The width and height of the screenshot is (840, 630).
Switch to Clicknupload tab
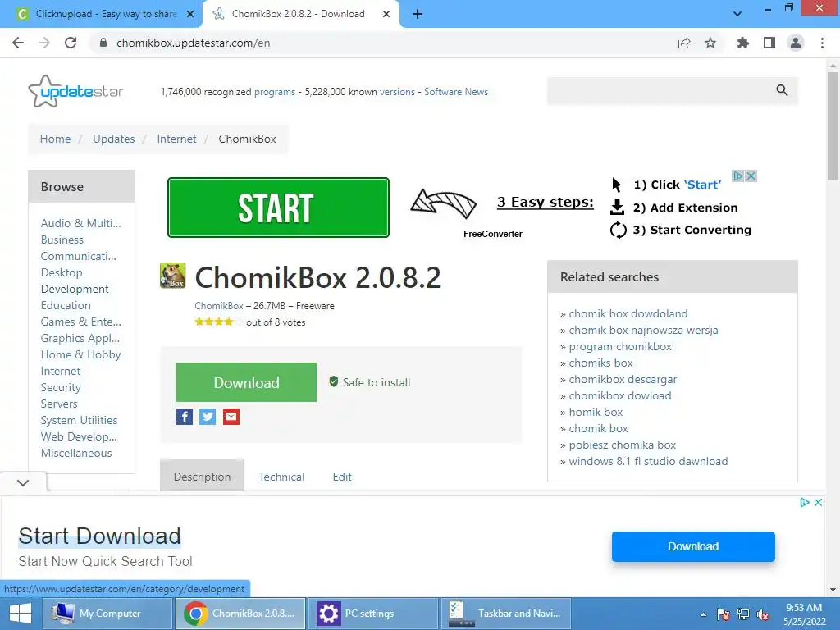click(x=102, y=14)
